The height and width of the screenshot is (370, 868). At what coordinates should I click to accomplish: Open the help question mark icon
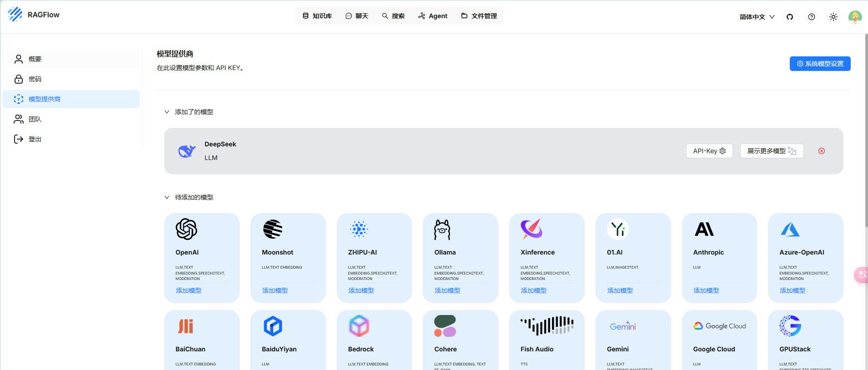(x=812, y=17)
